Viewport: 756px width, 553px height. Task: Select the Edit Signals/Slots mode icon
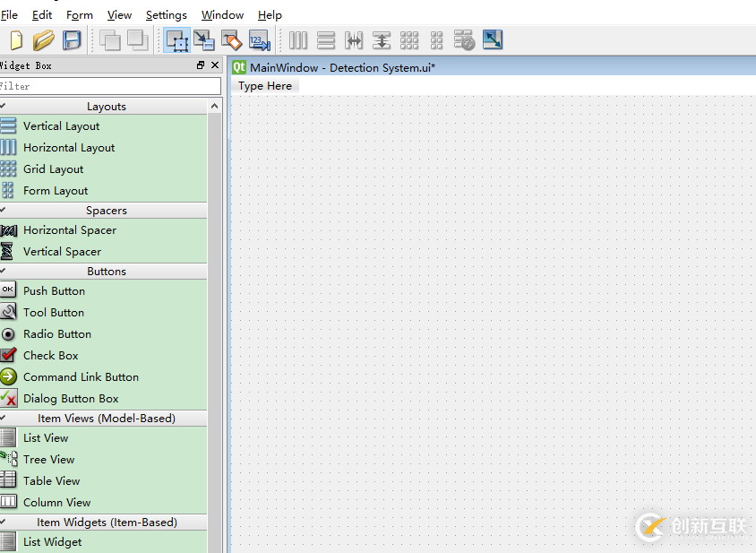tap(204, 40)
